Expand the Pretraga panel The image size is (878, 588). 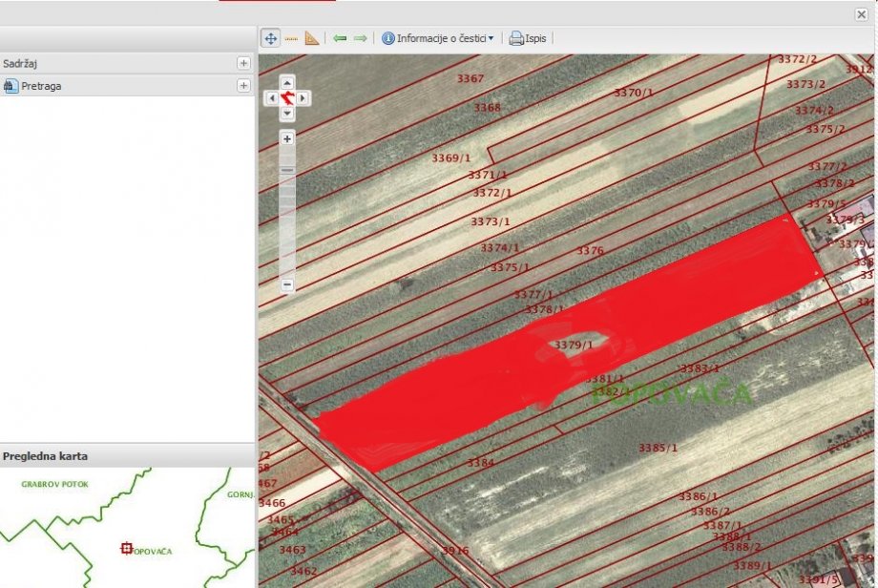243,86
